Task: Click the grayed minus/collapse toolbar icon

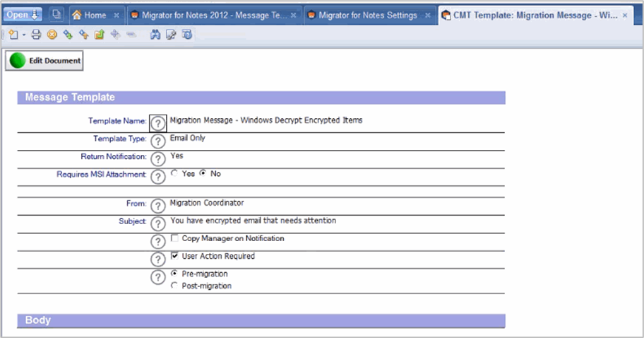Action: (x=131, y=35)
